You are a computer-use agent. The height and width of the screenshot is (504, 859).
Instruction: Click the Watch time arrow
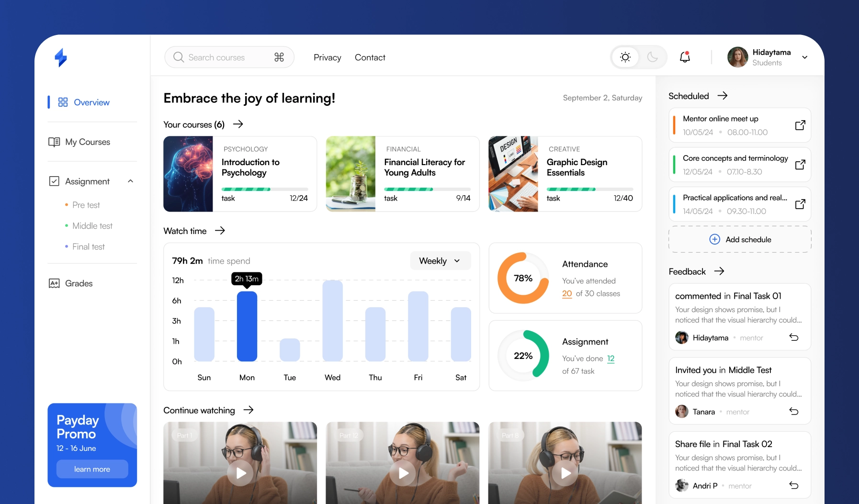pos(220,231)
